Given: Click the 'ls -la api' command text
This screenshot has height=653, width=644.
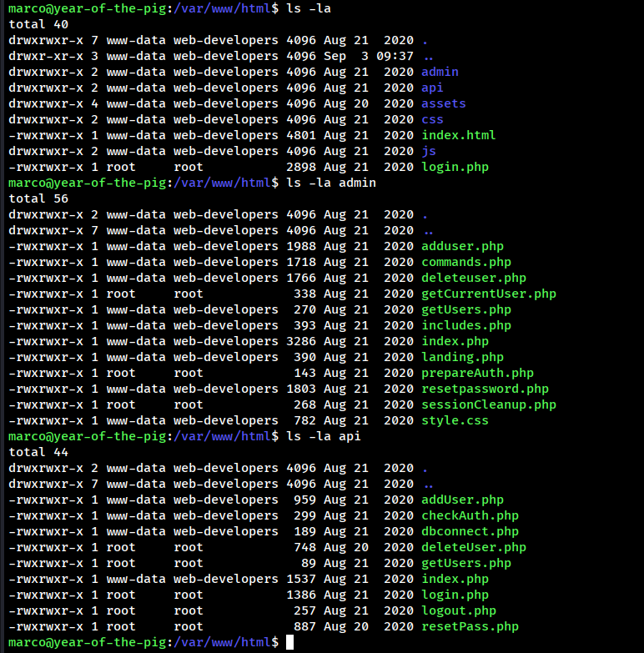Looking at the screenshot, I should (x=323, y=436).
